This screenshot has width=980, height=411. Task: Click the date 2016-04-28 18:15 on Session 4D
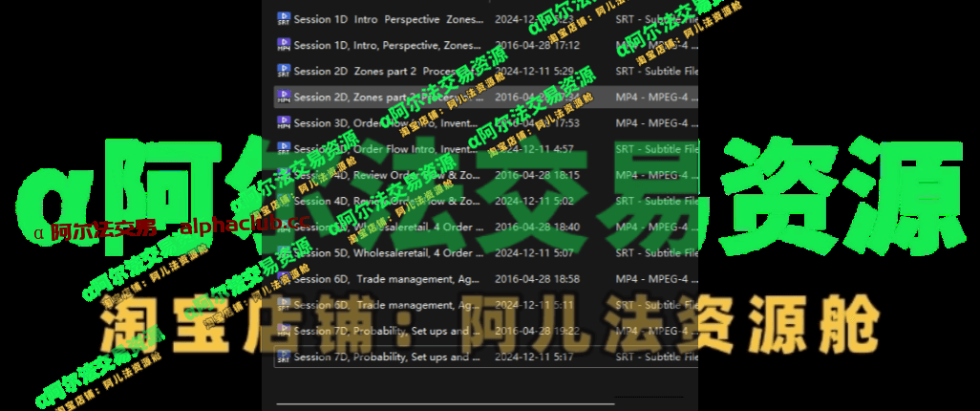[x=537, y=175]
